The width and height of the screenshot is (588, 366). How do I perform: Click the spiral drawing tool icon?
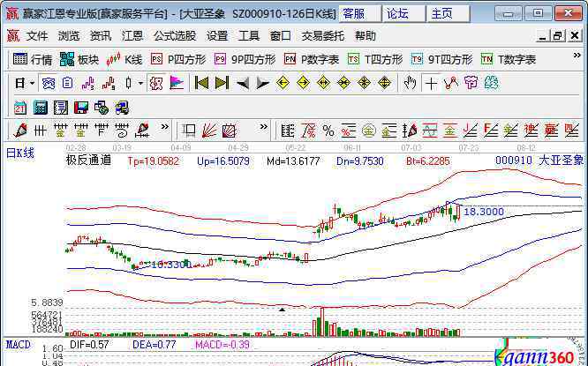122,131
